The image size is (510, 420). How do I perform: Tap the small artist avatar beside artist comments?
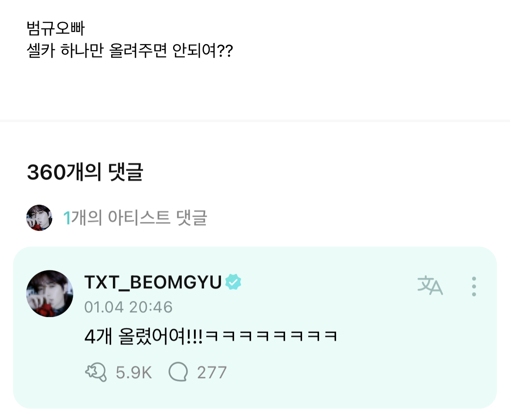[x=39, y=218]
